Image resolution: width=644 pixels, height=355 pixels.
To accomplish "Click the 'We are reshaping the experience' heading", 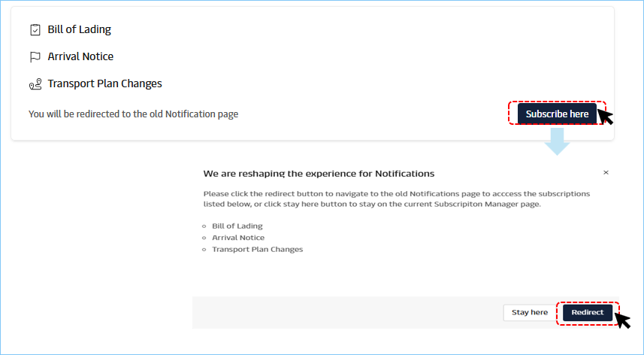I will 319,174.
